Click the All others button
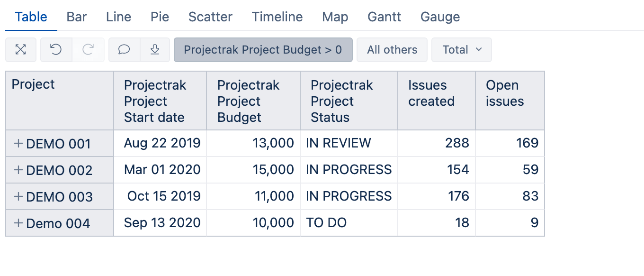The image size is (644, 276). 392,50
